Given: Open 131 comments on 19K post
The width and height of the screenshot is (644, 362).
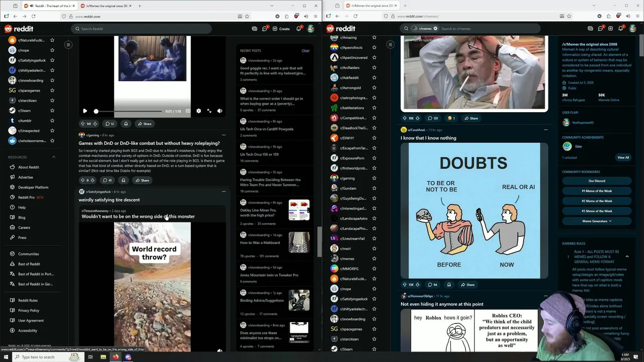Looking at the screenshot, I should [x=433, y=118].
